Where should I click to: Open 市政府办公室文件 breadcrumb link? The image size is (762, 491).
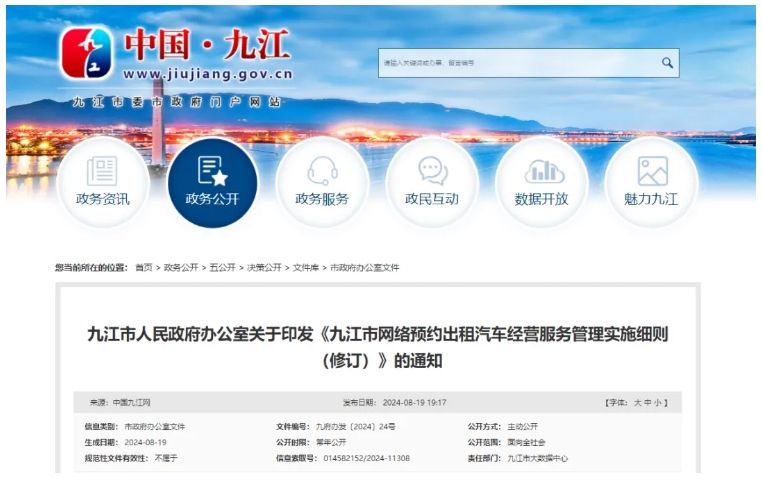[x=364, y=267]
